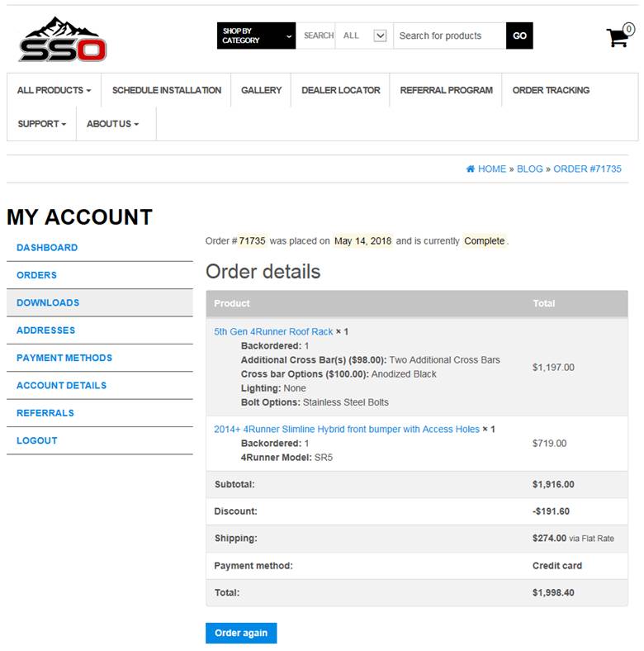This screenshot has width=644, height=651.
Task: Click ORDER #71735 breadcrumb link
Action: pos(587,169)
